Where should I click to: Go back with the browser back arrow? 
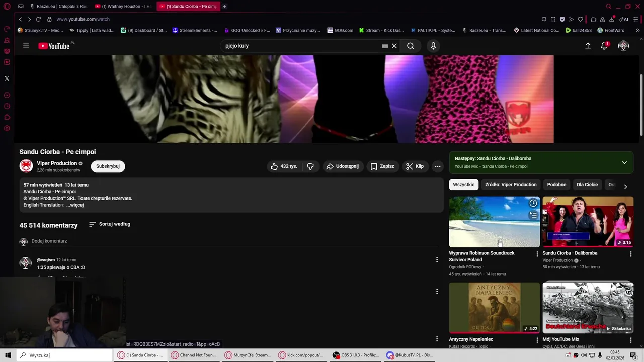point(20,19)
